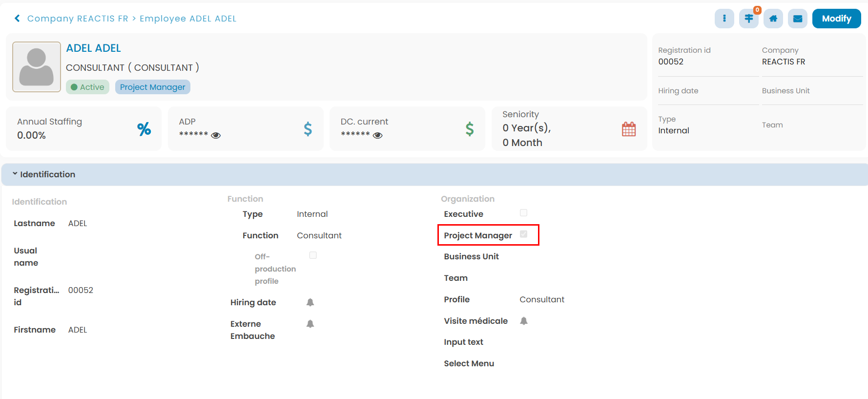Show DC. current value with eye icon

click(x=377, y=135)
